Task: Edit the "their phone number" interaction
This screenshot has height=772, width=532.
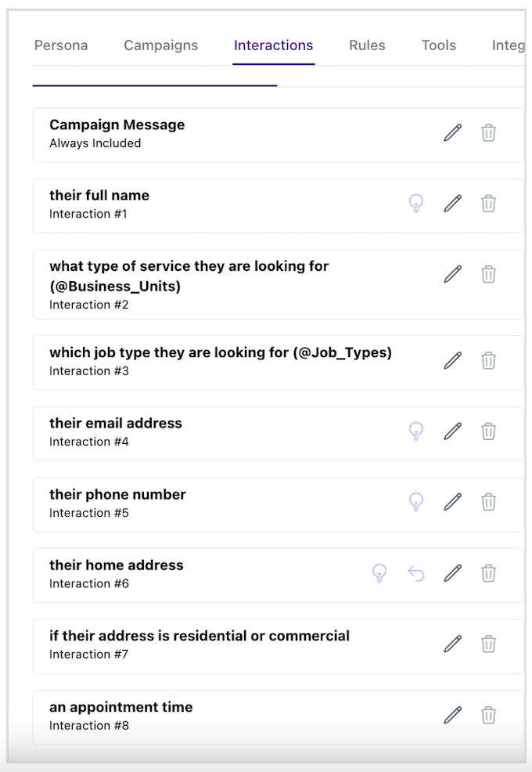Action: click(x=452, y=503)
